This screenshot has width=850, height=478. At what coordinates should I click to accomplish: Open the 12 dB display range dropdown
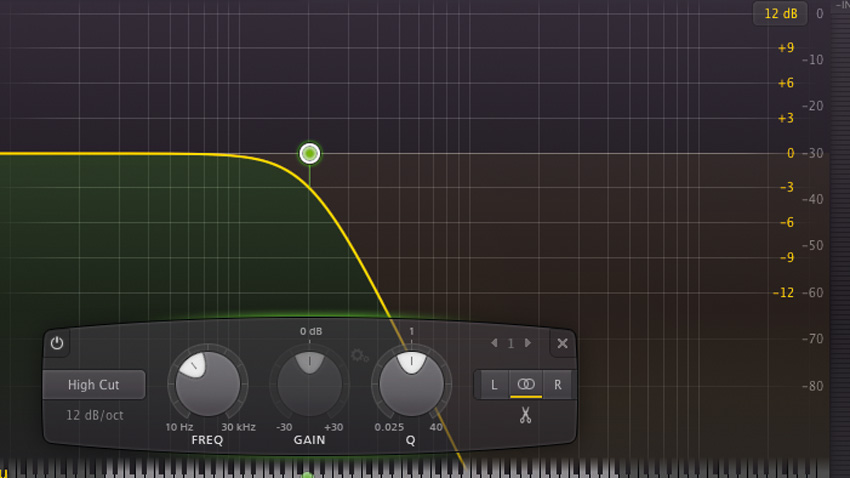[x=781, y=14]
